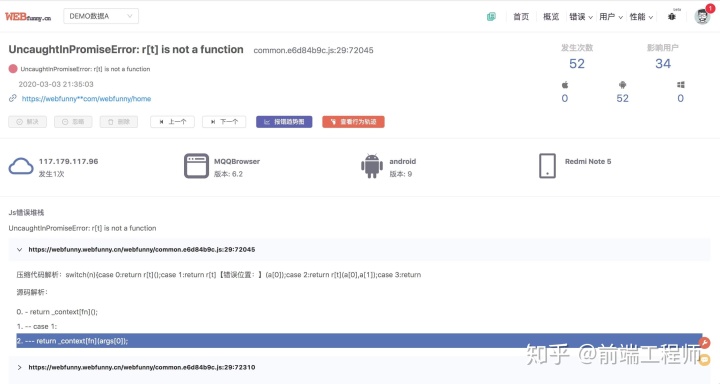
Task: Select source line 1 case 1:
Action: [x=37, y=326]
